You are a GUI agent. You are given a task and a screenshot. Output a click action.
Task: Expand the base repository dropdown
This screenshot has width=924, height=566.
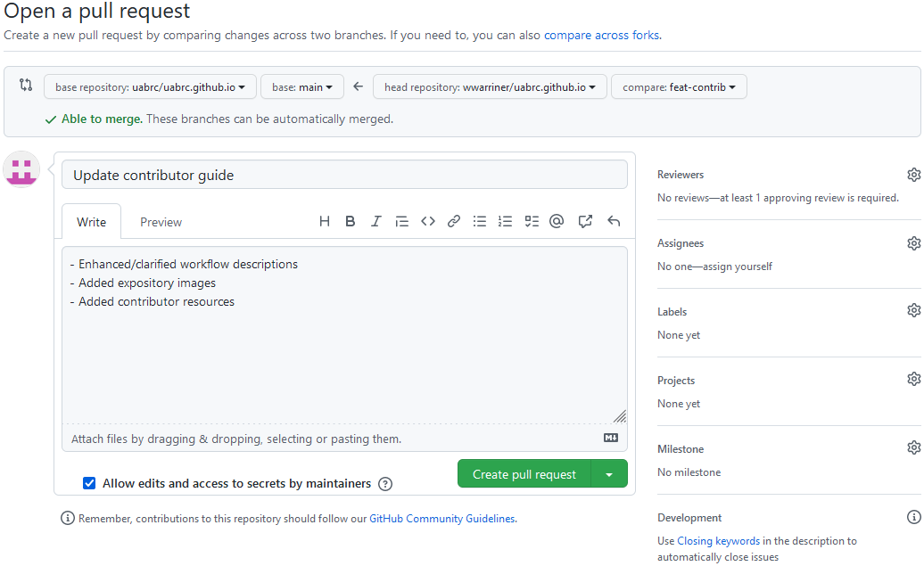click(150, 87)
